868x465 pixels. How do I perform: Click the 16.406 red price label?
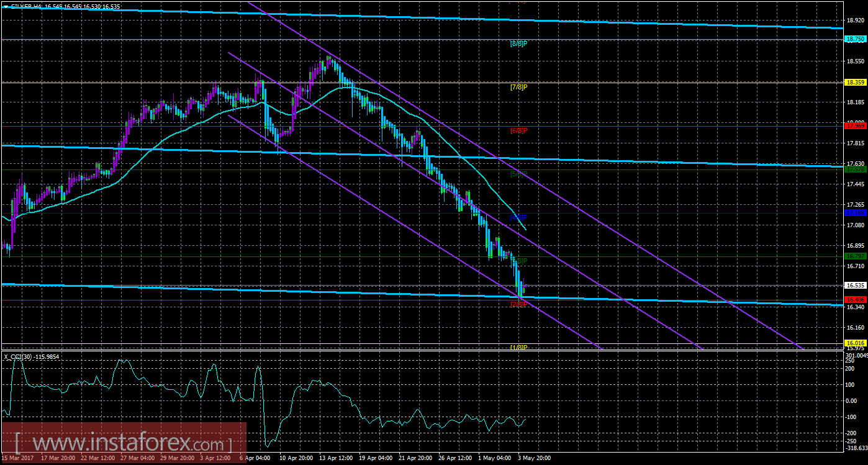pos(855,299)
